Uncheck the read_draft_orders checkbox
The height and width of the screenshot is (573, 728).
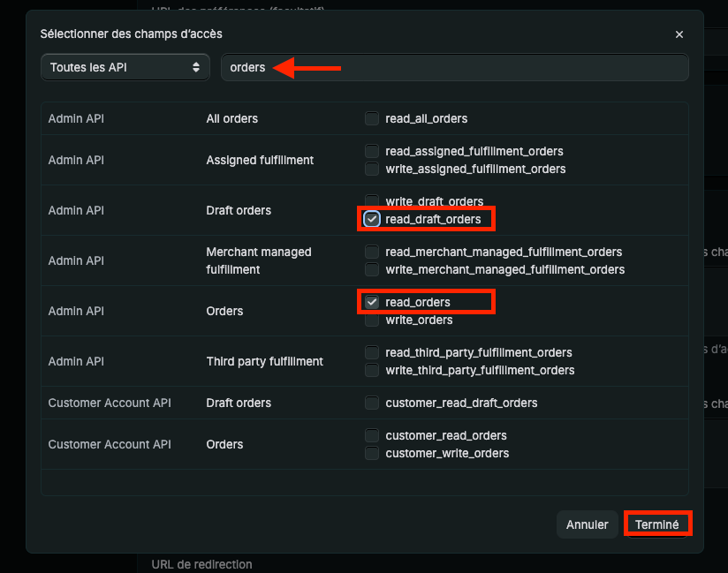pyautogui.click(x=372, y=219)
